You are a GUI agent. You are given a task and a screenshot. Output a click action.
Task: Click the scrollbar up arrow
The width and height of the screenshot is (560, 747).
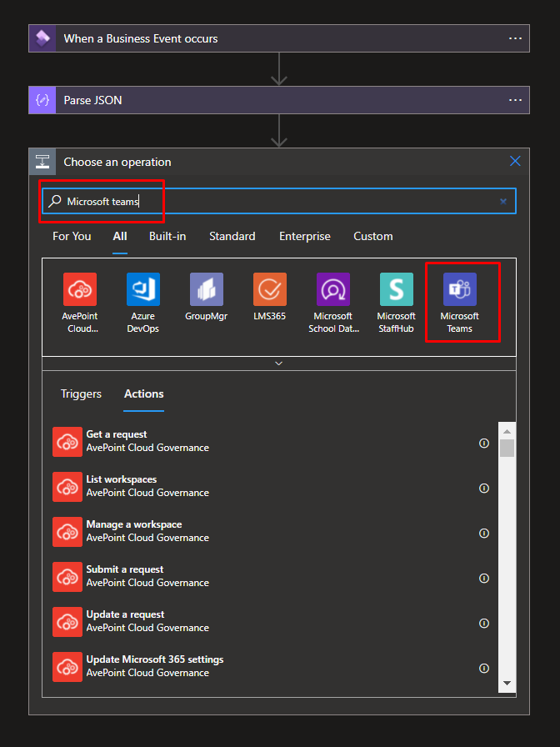pos(507,431)
